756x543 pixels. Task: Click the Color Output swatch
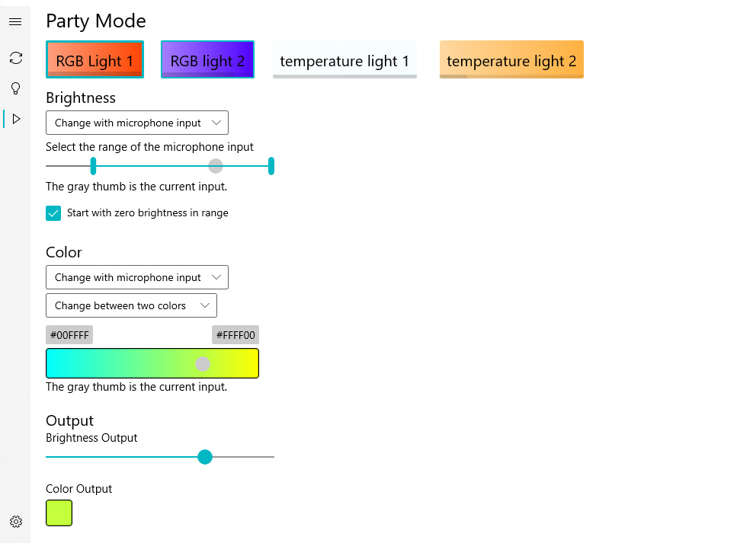[59, 513]
